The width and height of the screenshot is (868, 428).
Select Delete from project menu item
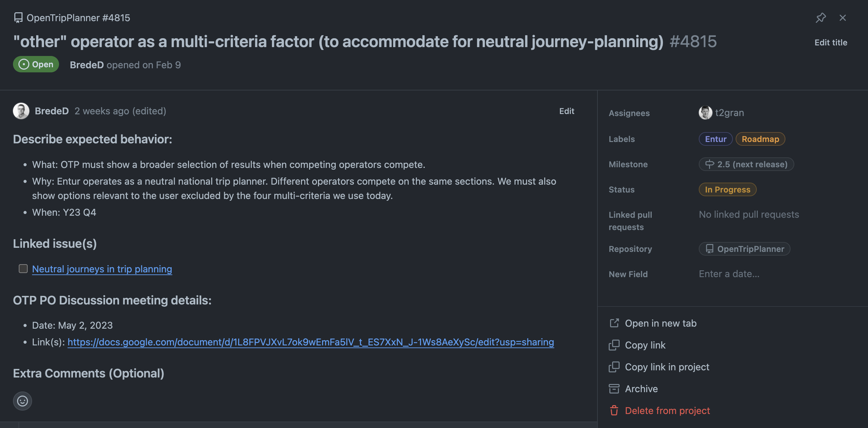[667, 410]
